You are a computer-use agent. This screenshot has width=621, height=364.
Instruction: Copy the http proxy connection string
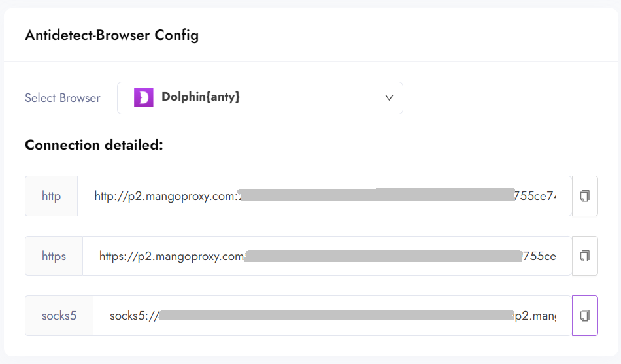click(x=584, y=196)
